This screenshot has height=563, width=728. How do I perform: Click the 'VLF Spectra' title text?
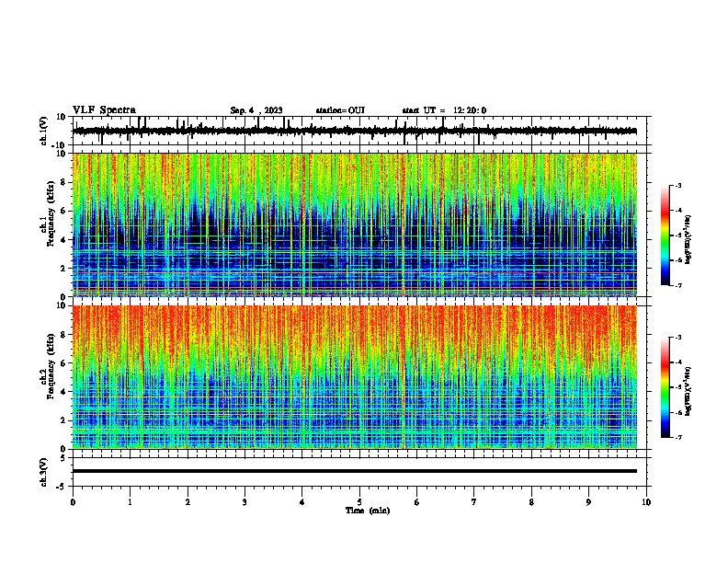(x=104, y=110)
